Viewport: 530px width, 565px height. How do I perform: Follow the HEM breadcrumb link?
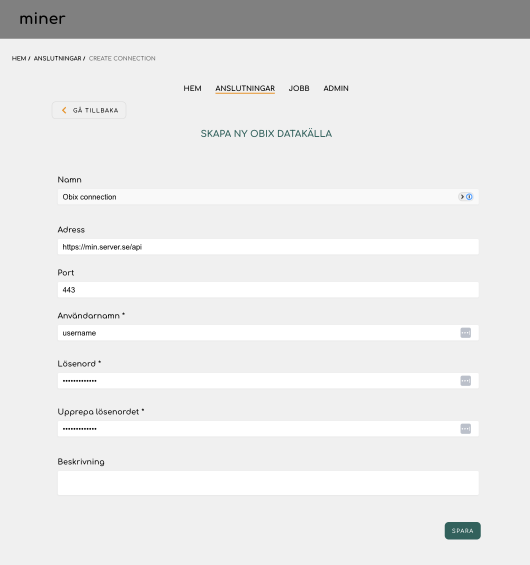[19, 58]
